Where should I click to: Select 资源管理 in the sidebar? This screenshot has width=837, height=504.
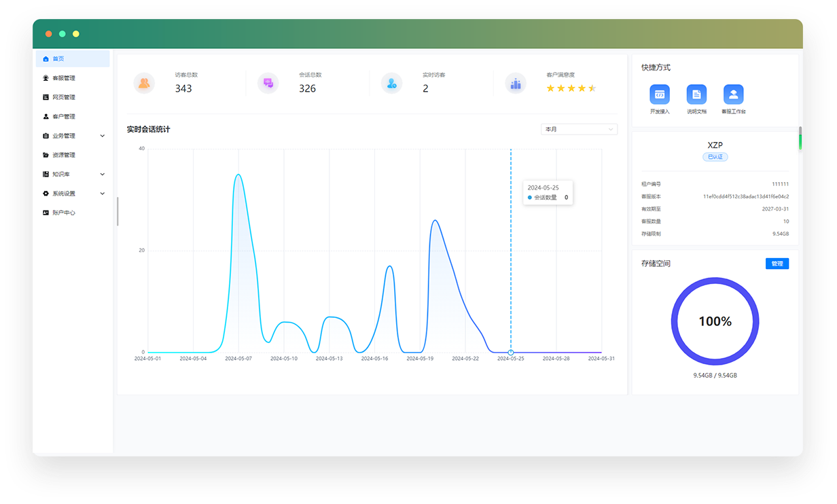[x=64, y=155]
